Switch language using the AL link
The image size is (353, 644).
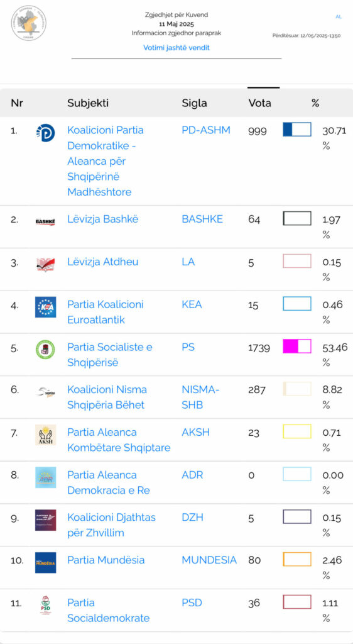point(339,16)
